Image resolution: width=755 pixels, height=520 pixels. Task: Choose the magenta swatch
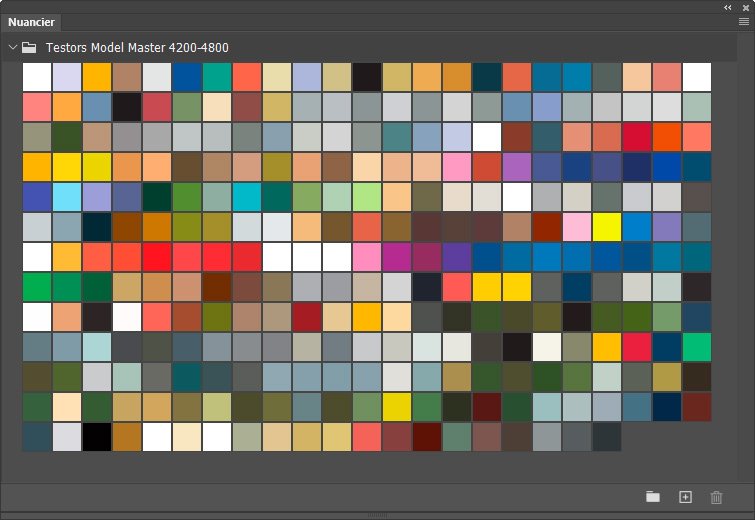pos(397,257)
